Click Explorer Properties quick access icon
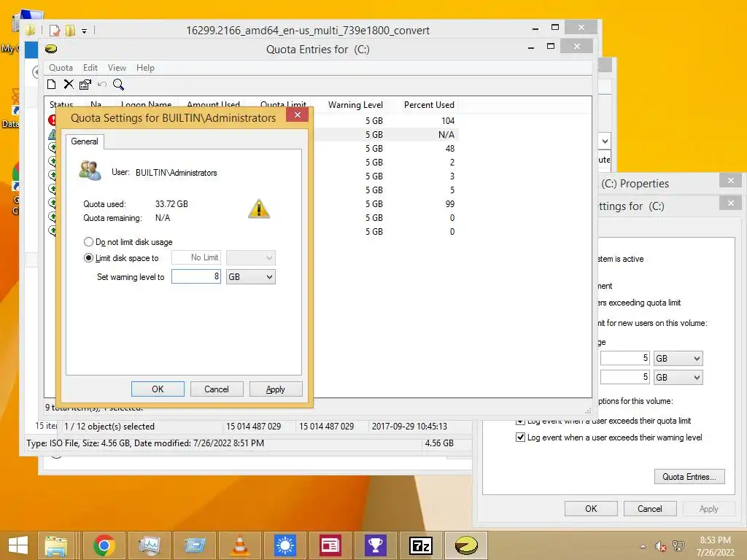 (x=54, y=31)
